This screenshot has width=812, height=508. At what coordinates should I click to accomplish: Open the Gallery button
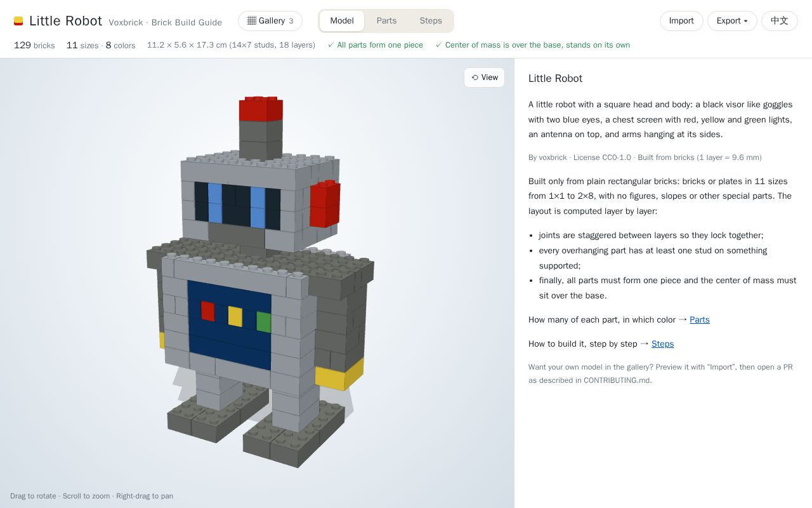(270, 21)
